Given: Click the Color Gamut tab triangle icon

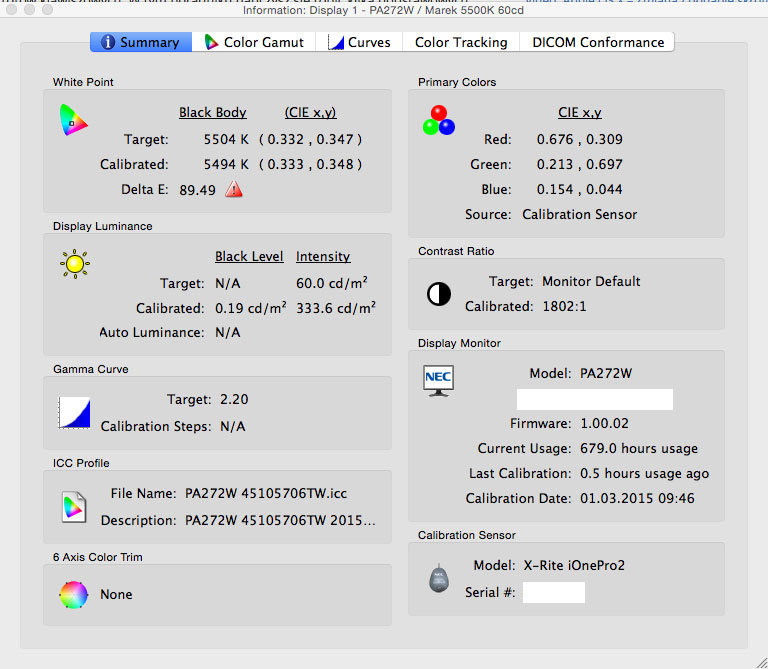Looking at the screenshot, I should pos(211,42).
